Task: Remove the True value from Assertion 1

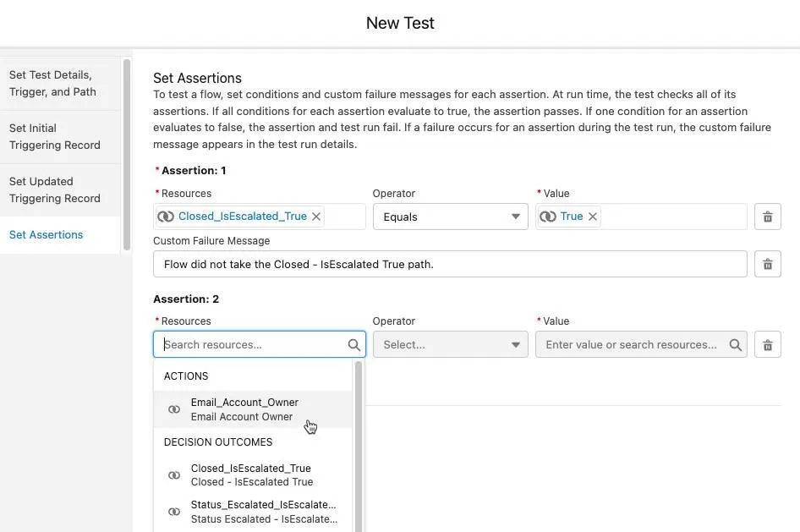Action: point(592,215)
